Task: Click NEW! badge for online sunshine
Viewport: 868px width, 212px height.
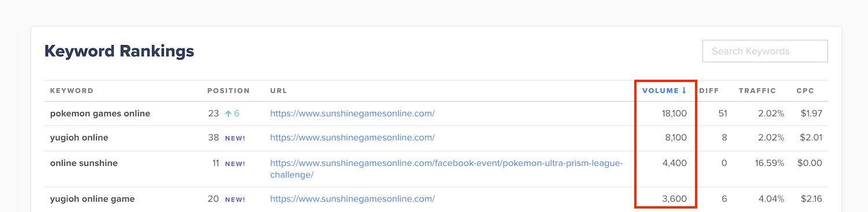Action: pos(236,163)
